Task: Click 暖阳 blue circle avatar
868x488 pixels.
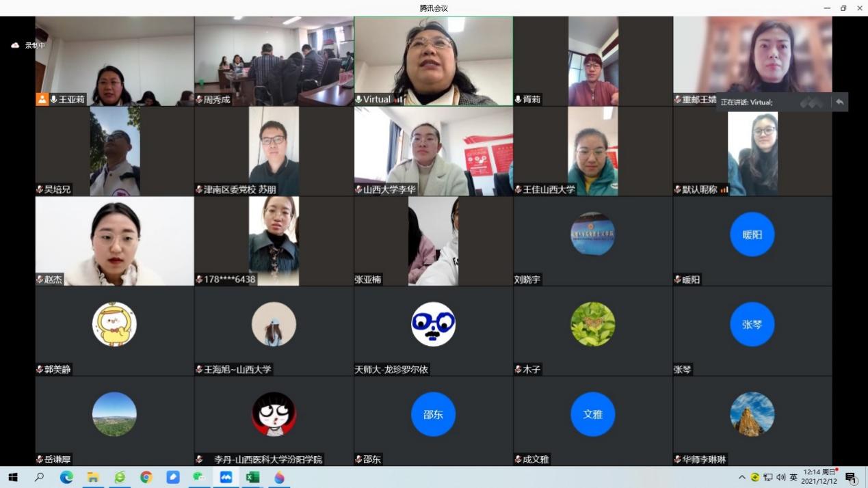Action: (752, 234)
